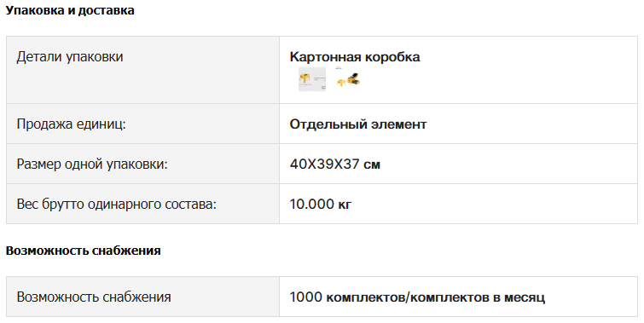644x323 pixels.
Task: Select the "Картонная коробка" value text
Action: 355,56
